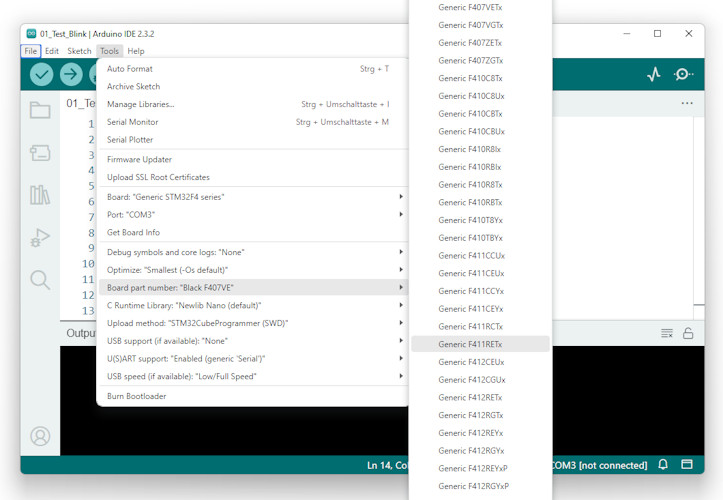Viewport: 723px width, 500px height.
Task: Click Burn Bootloader
Action: coord(252,396)
